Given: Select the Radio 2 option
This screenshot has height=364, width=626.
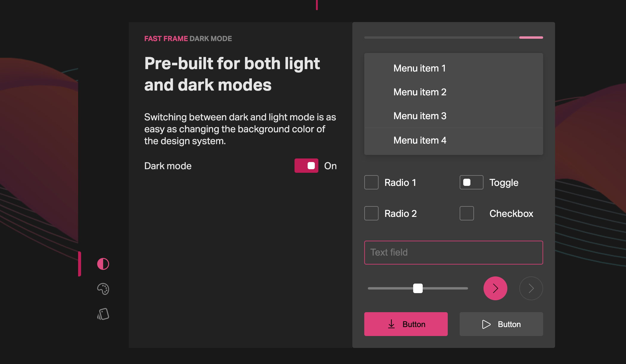Looking at the screenshot, I should 371,213.
